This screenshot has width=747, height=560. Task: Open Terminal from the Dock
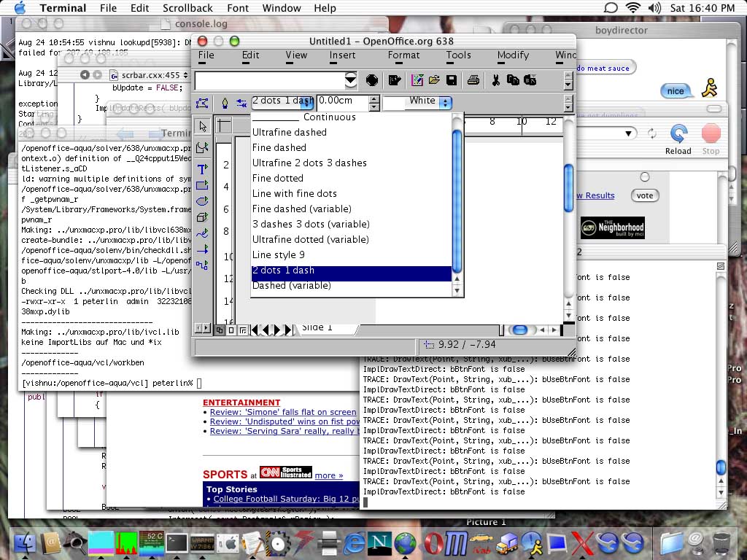pyautogui.click(x=177, y=543)
